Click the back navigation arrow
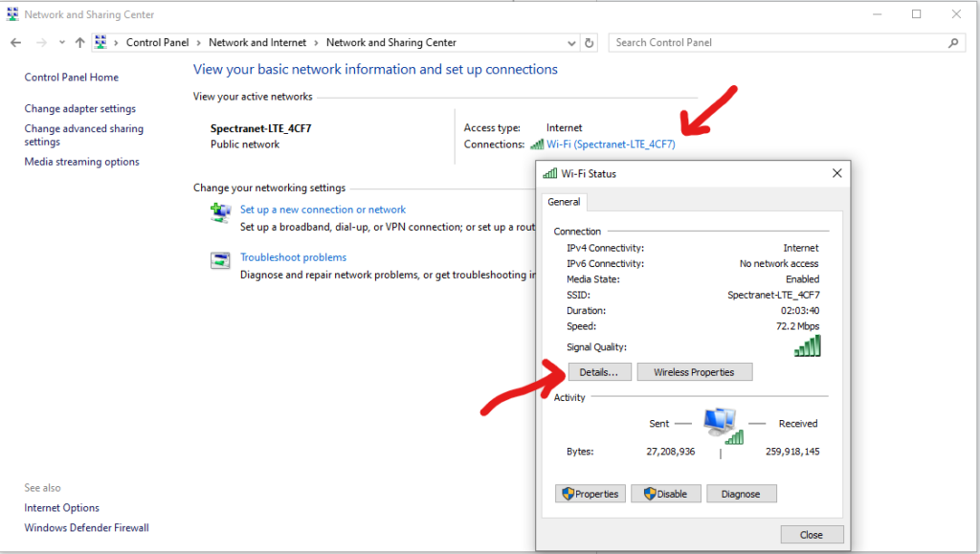The height and width of the screenshot is (554, 980). pyautogui.click(x=15, y=42)
